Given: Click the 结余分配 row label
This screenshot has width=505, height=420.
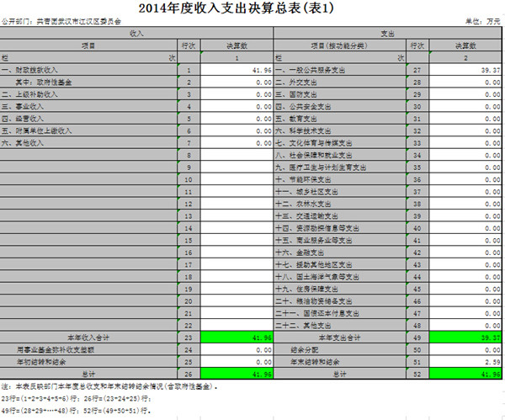Looking at the screenshot, I should pos(302,348).
